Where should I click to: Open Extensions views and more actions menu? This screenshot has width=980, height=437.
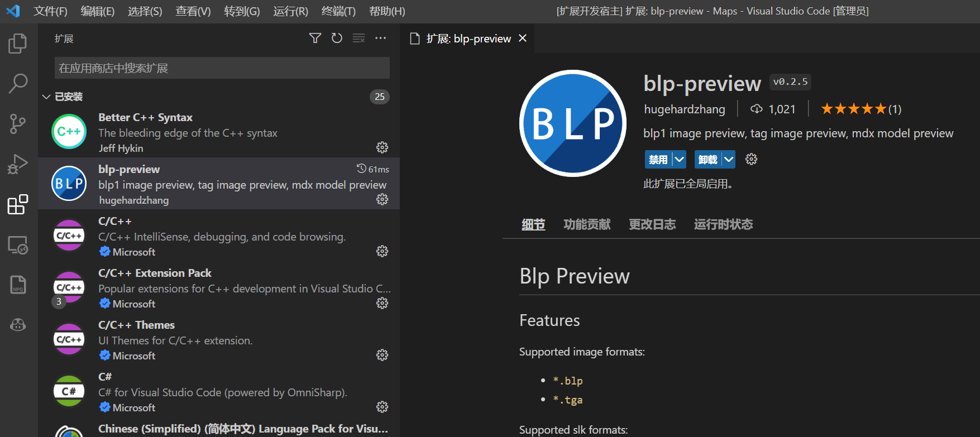coord(380,38)
